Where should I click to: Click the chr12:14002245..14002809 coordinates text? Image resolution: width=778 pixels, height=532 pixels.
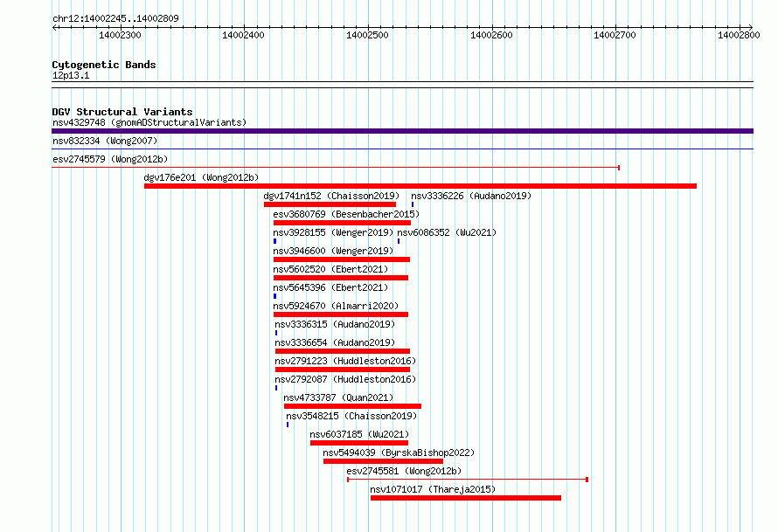coord(115,18)
